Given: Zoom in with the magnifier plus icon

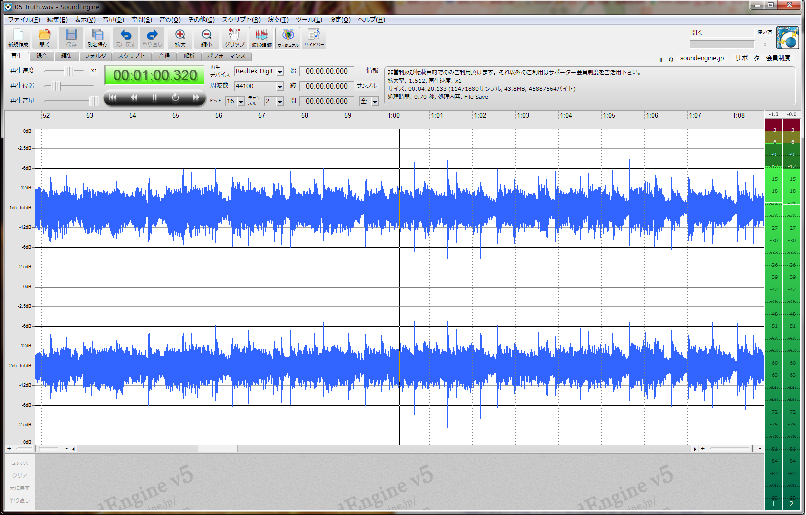Looking at the screenshot, I should click(x=180, y=38).
